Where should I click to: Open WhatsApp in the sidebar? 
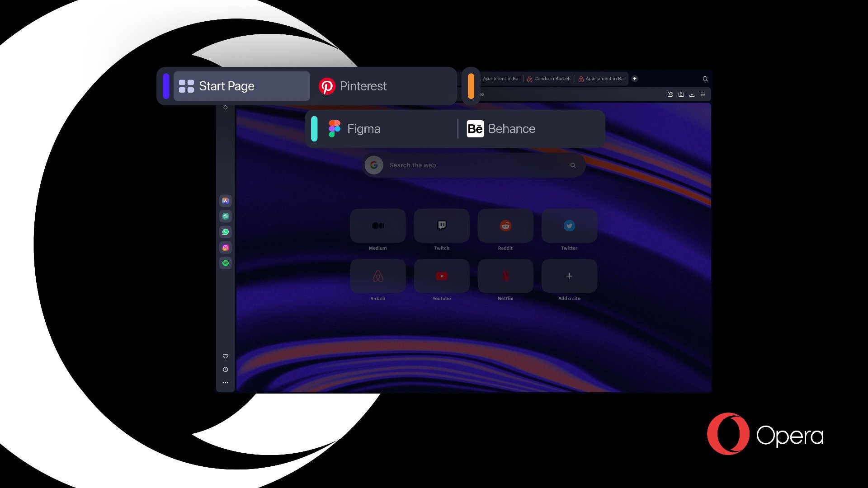pos(226,232)
